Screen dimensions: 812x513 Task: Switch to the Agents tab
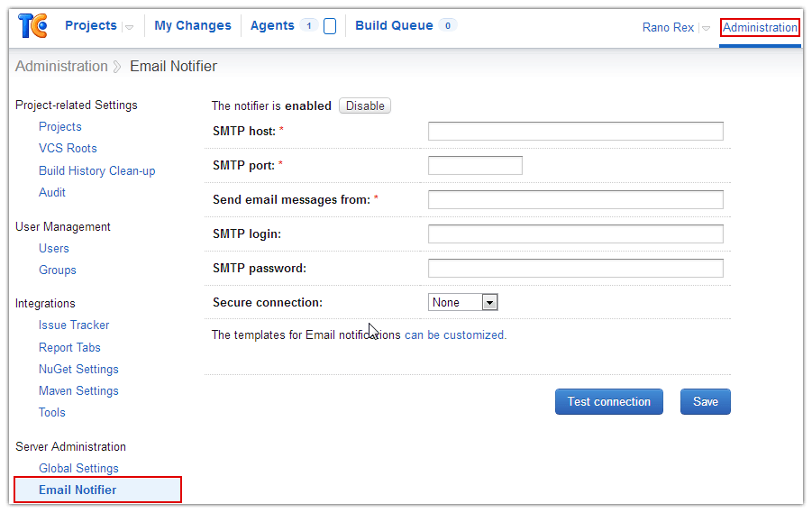[x=272, y=25]
